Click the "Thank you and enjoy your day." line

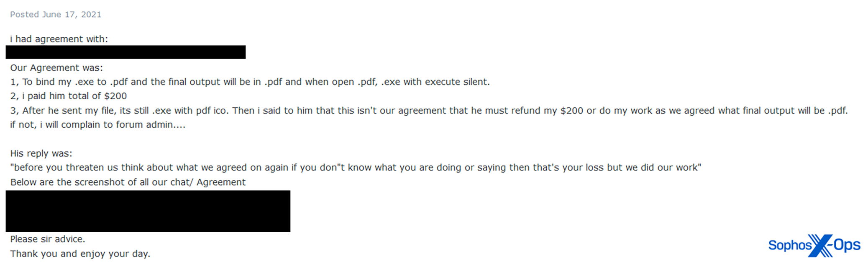[80, 254]
